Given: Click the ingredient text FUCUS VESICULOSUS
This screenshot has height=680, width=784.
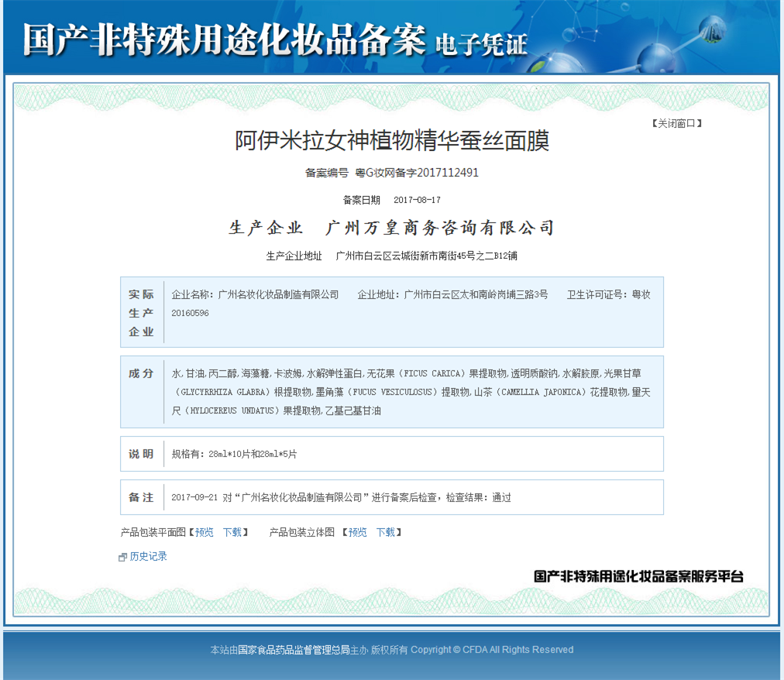Looking at the screenshot, I should coord(393,392).
